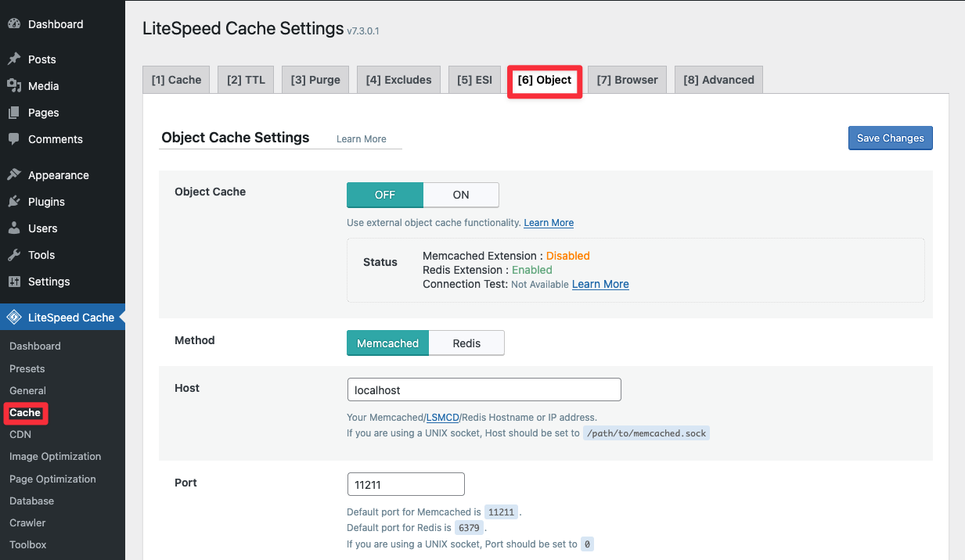
Task: Switch to the [8] Advanced tab
Action: 718,80
